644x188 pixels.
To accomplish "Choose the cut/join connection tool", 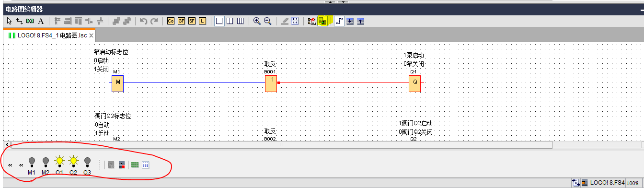I will [x=30, y=21].
